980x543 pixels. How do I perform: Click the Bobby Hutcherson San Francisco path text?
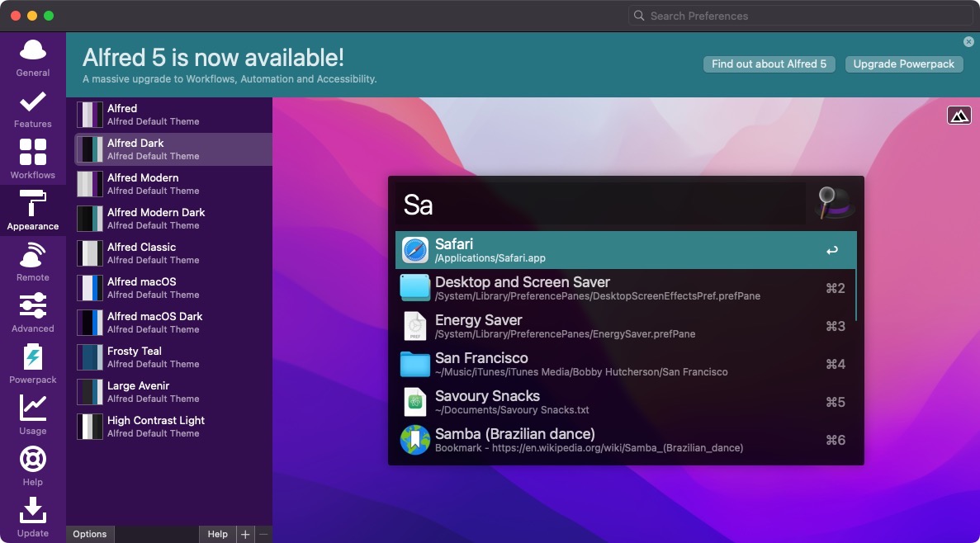click(x=581, y=372)
